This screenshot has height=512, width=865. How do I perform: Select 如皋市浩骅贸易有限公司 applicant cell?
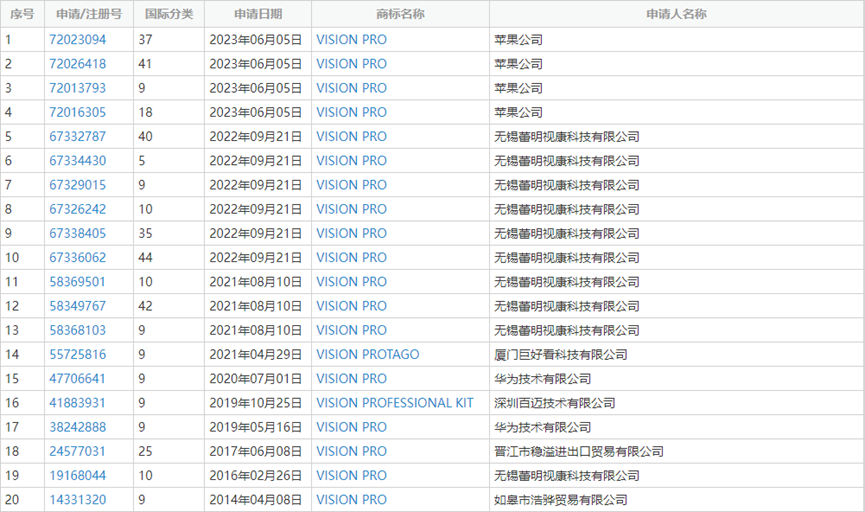click(x=560, y=500)
